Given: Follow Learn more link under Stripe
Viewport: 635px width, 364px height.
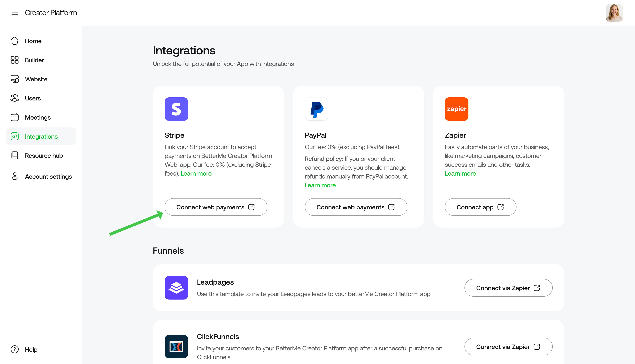Looking at the screenshot, I should coord(196,174).
